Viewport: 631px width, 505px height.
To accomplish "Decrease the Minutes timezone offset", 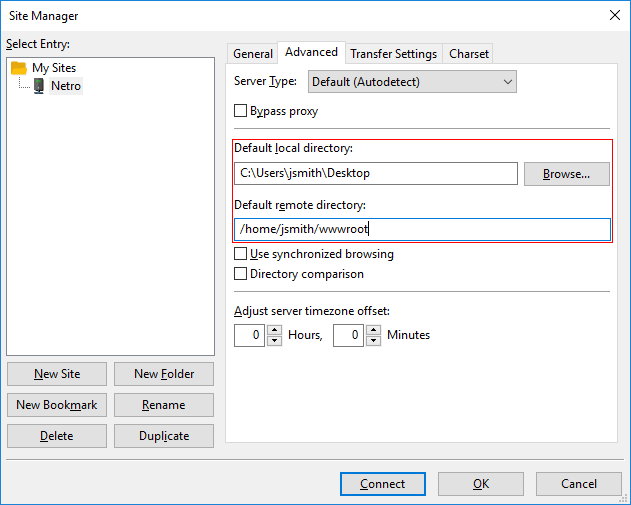I will click(x=374, y=341).
